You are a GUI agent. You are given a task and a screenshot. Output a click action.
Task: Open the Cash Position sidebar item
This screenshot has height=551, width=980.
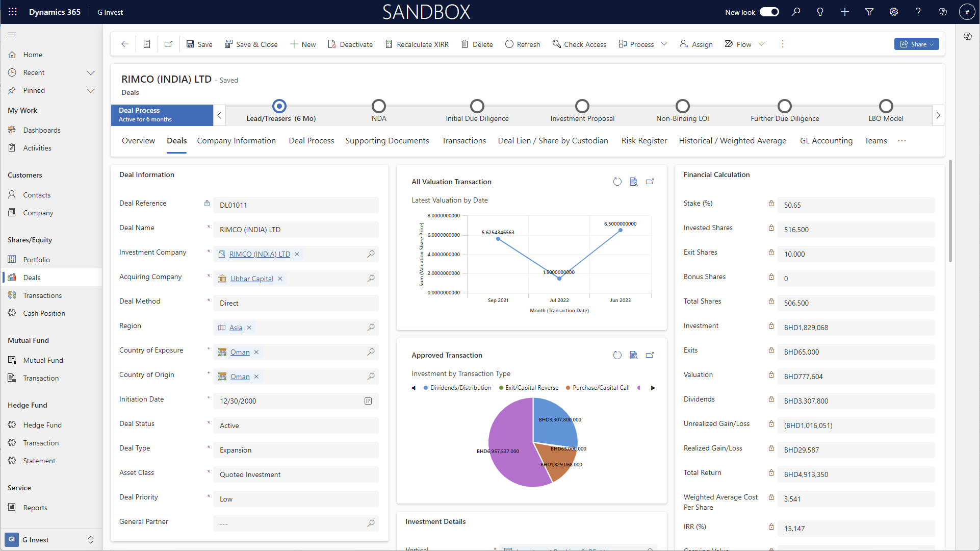tap(44, 313)
